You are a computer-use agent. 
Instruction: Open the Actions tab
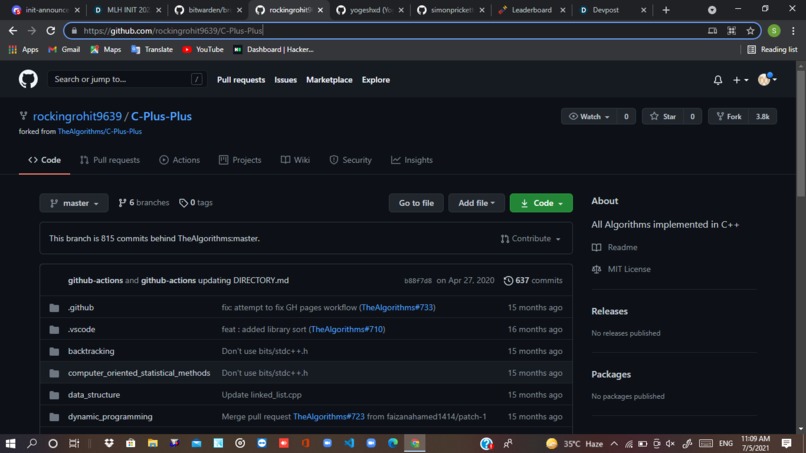click(x=179, y=160)
